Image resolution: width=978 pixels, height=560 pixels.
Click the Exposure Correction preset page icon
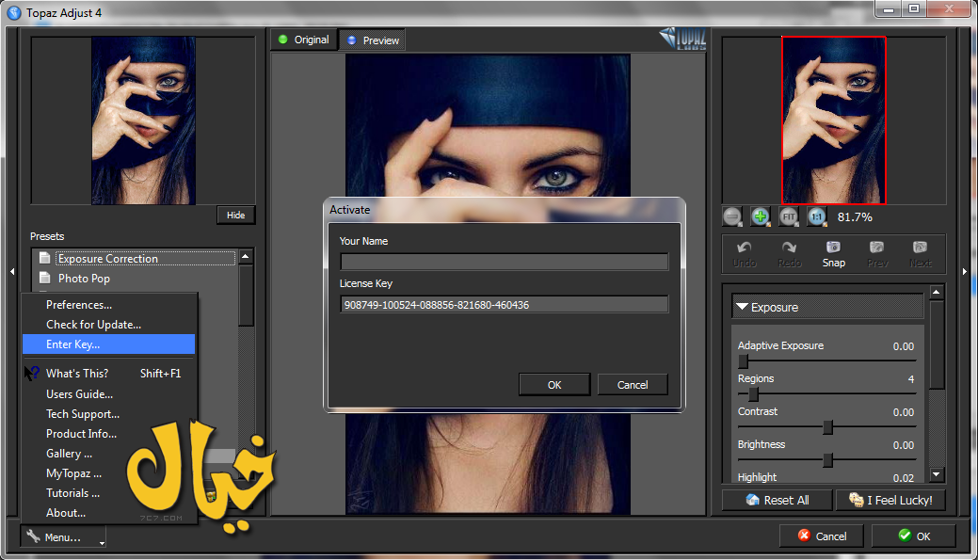pos(44,258)
